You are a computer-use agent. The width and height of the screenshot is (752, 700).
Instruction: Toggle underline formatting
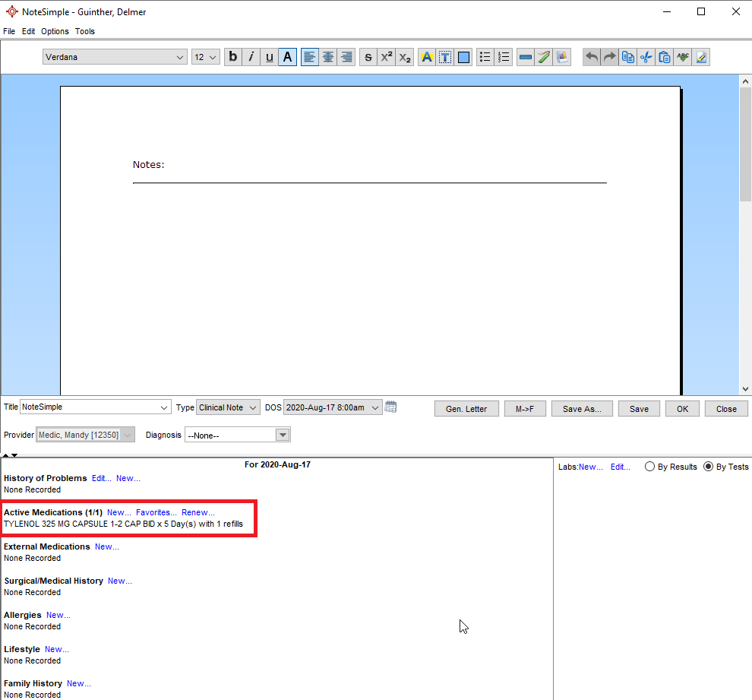(270, 57)
